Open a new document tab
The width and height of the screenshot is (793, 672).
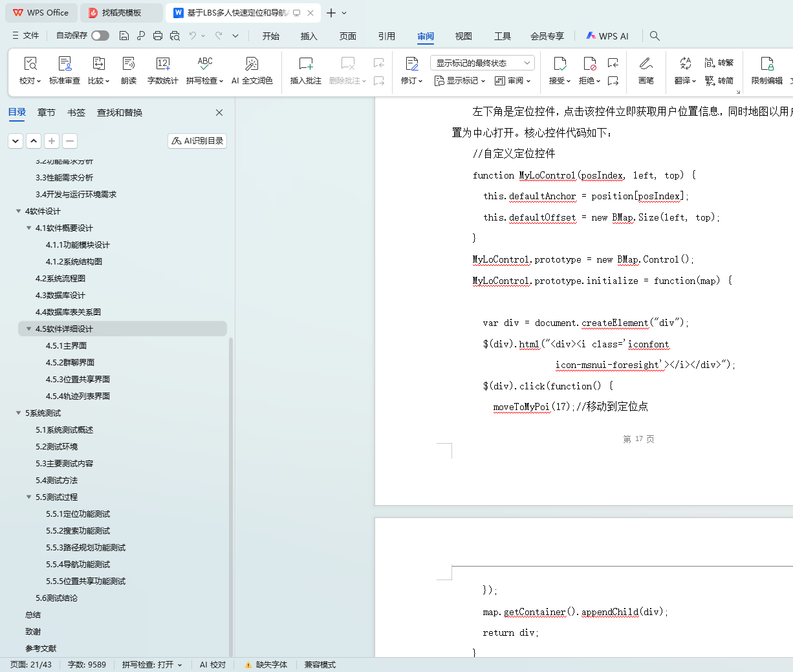(x=331, y=13)
